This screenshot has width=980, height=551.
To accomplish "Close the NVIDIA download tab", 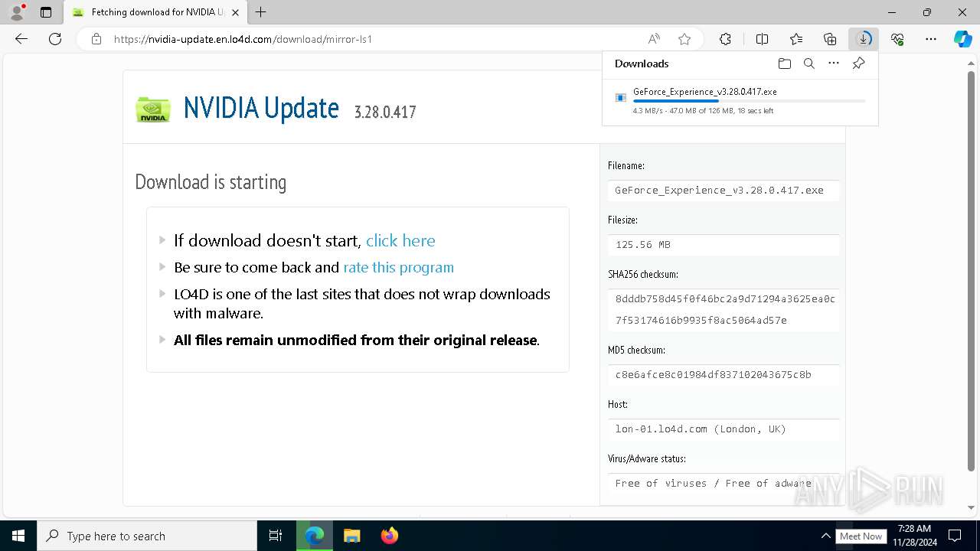I will click(x=235, y=12).
